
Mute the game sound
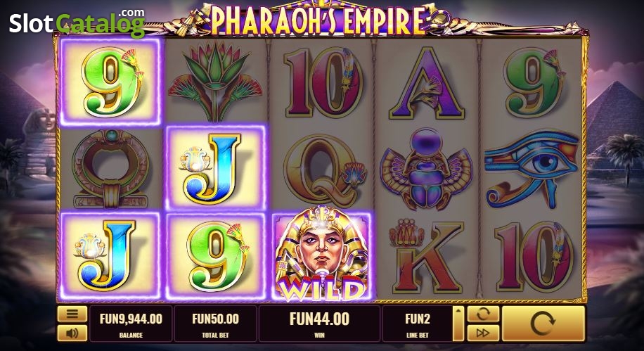pyautogui.click(x=72, y=333)
